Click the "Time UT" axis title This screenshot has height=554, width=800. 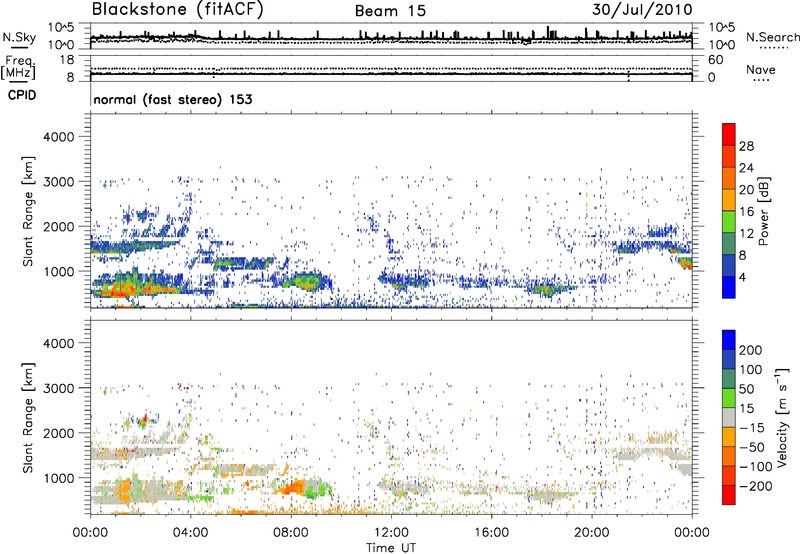(391, 548)
